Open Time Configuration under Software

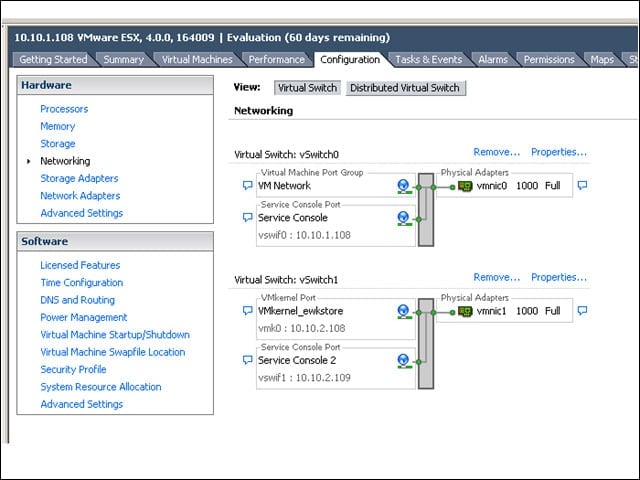click(82, 282)
